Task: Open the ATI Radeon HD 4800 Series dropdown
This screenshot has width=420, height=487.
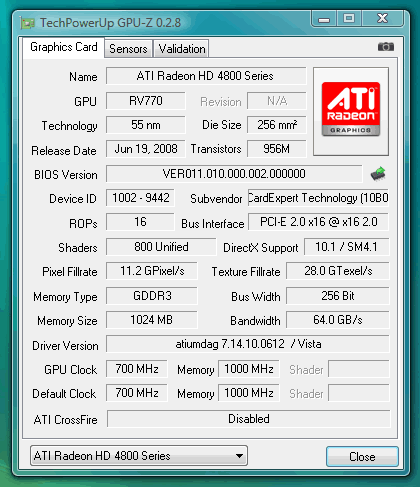Action: [x=139, y=456]
